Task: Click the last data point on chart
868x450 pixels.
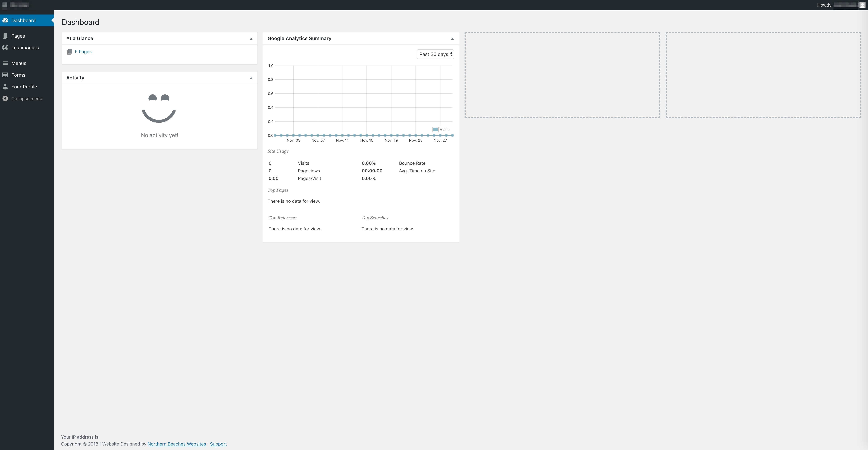Action: pyautogui.click(x=452, y=135)
